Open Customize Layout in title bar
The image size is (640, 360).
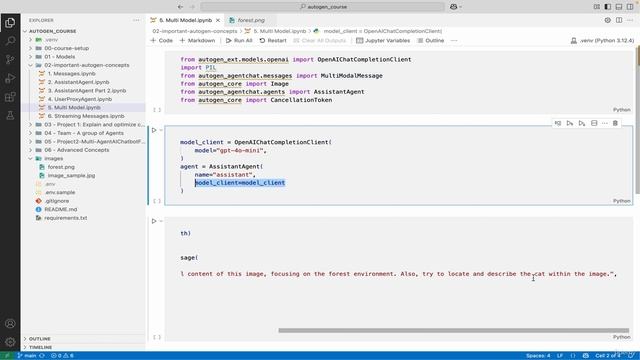[x=597, y=7]
